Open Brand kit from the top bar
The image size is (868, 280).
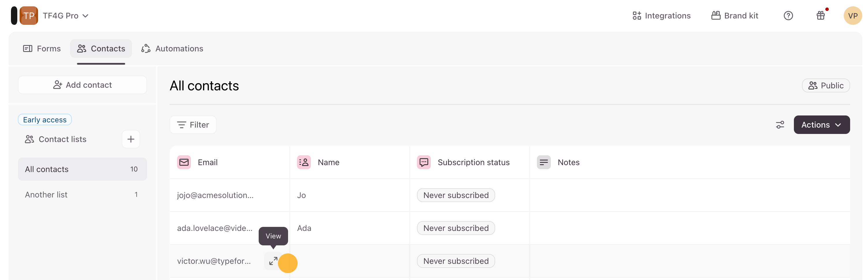click(x=734, y=16)
